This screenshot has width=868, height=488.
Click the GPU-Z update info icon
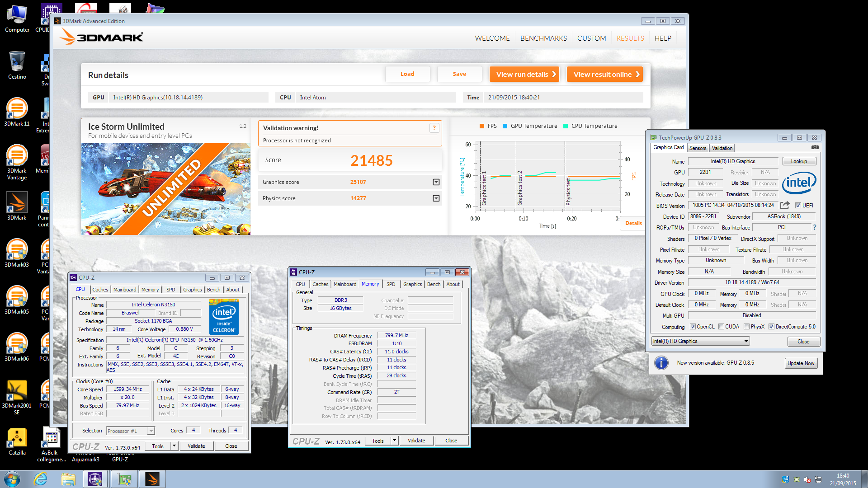point(661,363)
